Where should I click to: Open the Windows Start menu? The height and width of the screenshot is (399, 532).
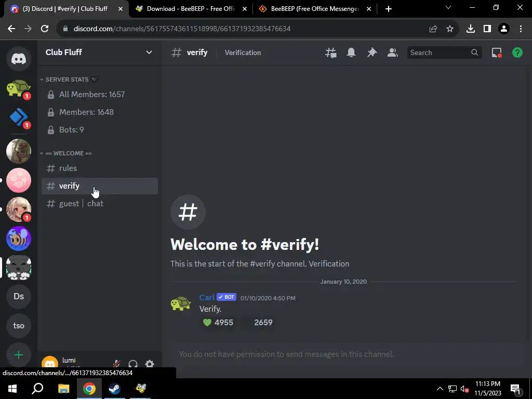pos(12,389)
